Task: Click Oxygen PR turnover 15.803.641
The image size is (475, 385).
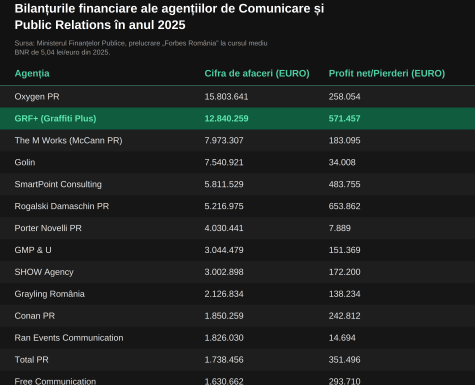Action: coord(226,97)
